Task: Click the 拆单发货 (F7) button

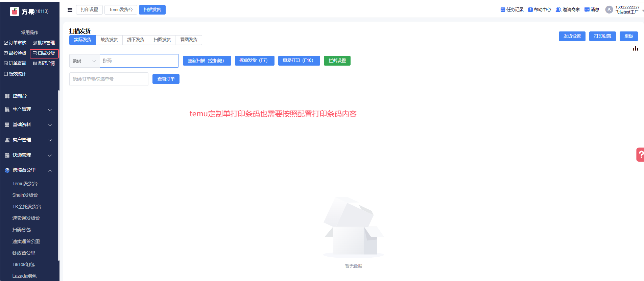Action: pos(255,61)
